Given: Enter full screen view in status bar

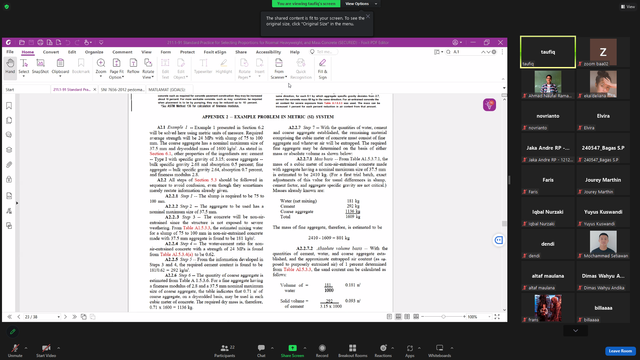Looking at the screenshot, I should (x=497, y=317).
